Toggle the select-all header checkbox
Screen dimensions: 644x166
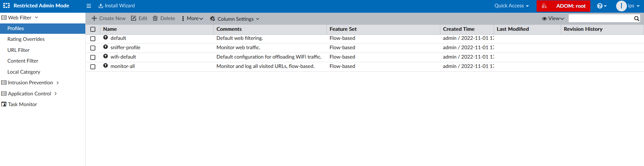click(93, 29)
